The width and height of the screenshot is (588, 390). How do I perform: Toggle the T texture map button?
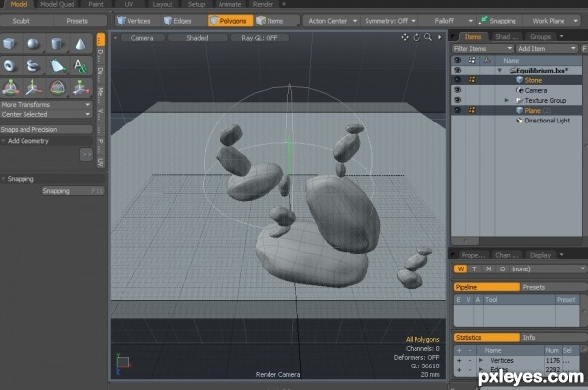pos(474,268)
